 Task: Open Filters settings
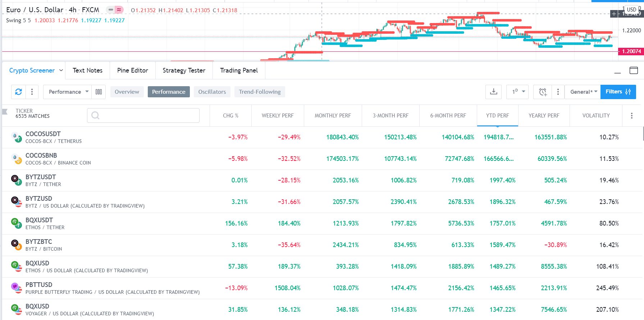tap(618, 92)
